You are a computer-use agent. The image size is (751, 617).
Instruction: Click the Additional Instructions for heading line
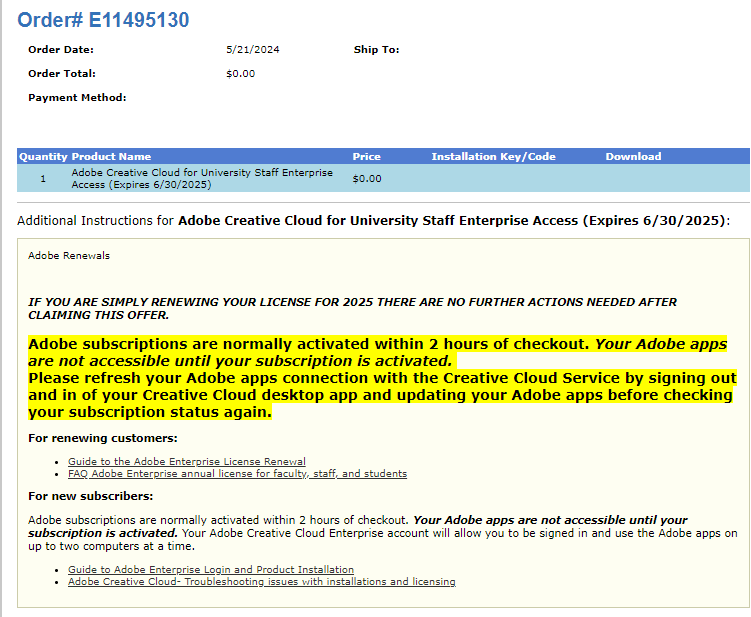pyautogui.click(x=374, y=220)
